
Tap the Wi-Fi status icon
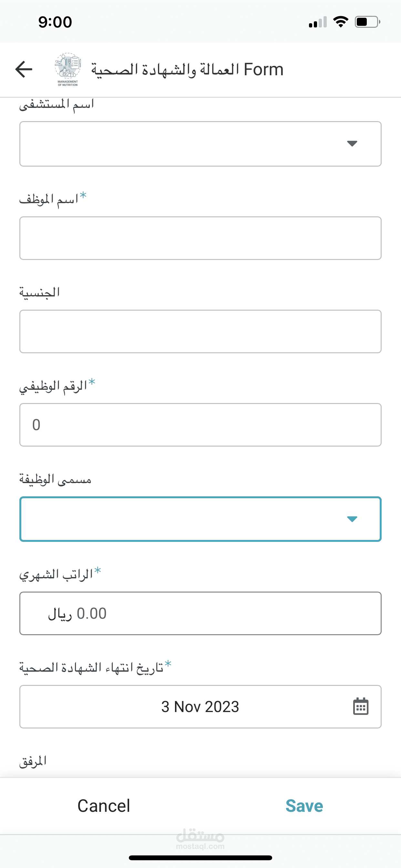click(340, 22)
